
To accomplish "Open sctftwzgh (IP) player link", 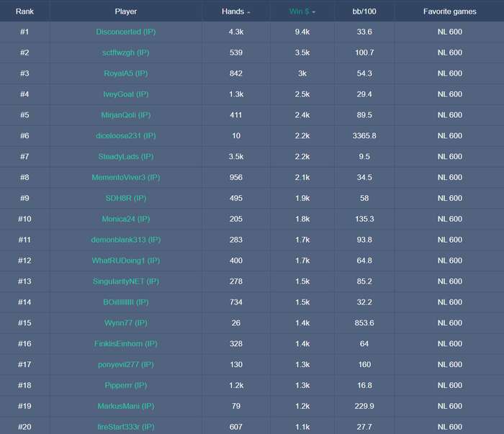I will [126, 53].
